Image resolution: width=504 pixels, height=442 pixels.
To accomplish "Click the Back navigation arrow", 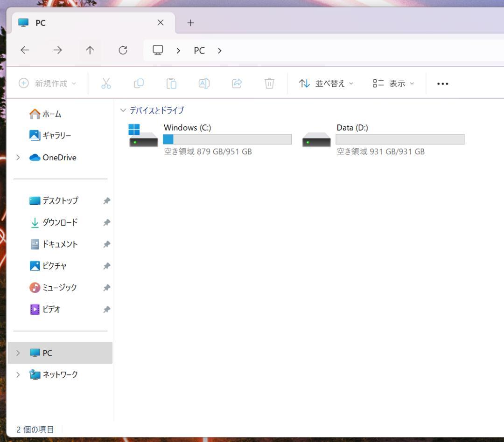I will tap(25, 50).
